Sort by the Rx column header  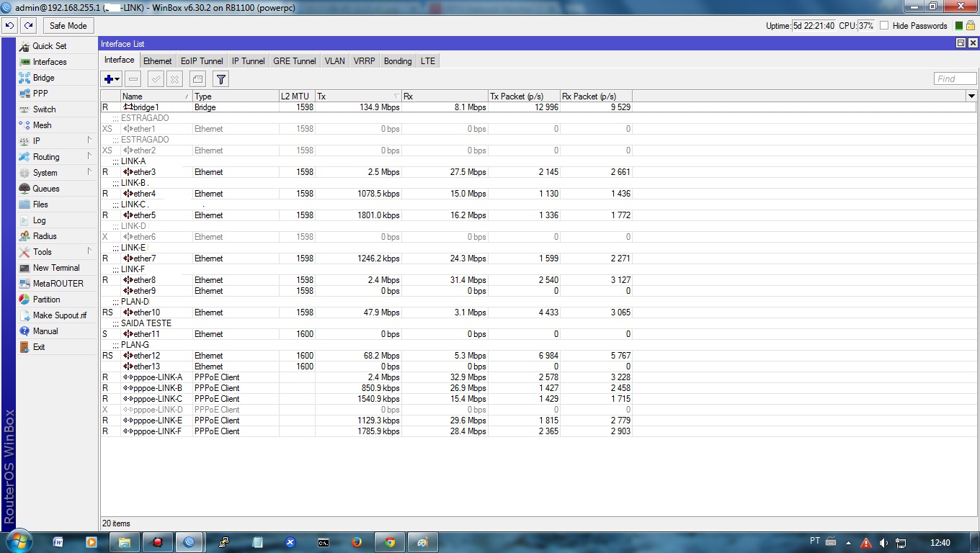point(445,96)
